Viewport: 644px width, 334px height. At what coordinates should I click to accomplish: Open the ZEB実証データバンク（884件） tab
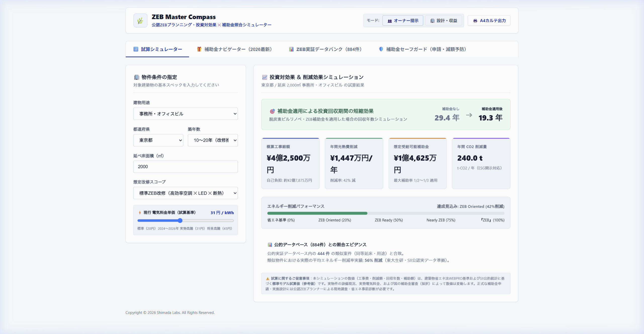pos(325,49)
